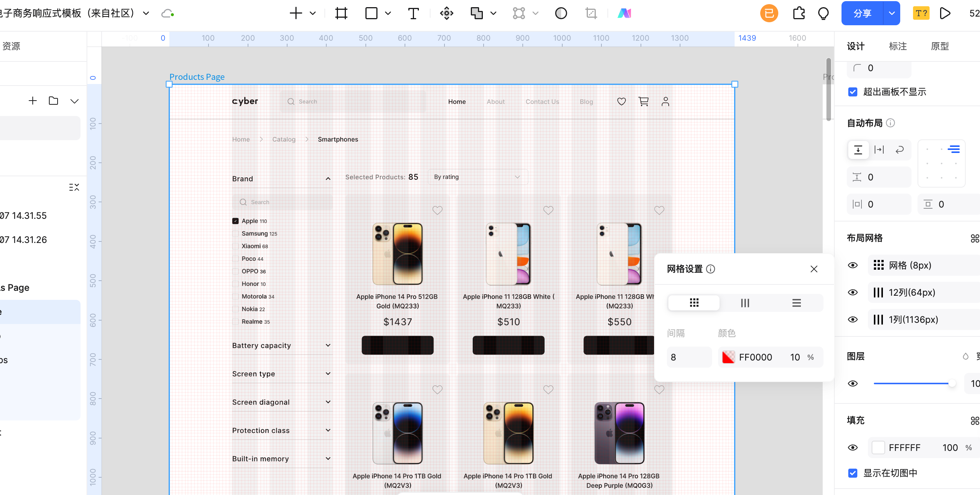Select the Frame (artboard) tool
The image size is (980, 495).
341,14
